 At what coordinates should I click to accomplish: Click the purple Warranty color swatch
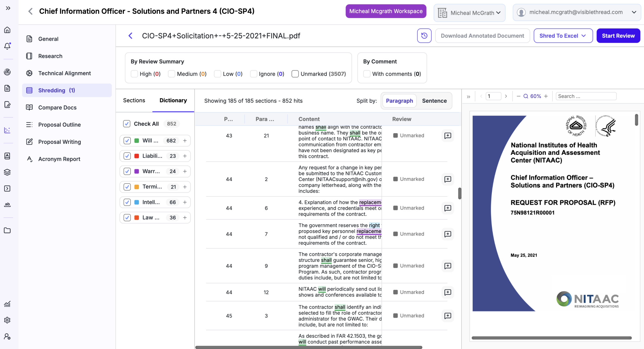[x=137, y=171]
